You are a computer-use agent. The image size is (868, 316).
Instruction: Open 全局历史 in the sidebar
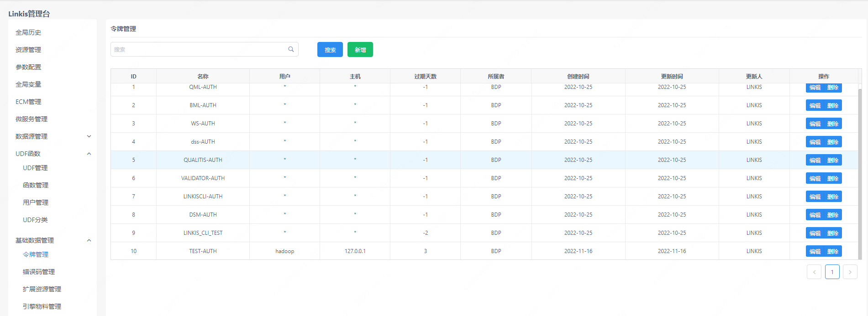(x=28, y=32)
